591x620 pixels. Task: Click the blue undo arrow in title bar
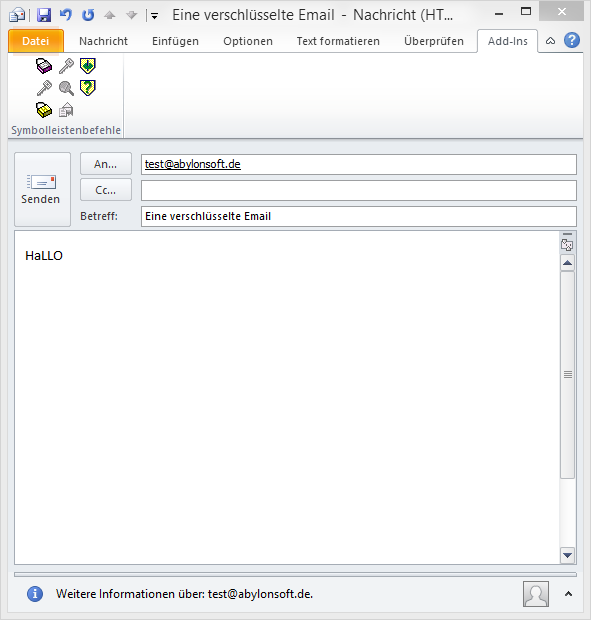tap(66, 15)
